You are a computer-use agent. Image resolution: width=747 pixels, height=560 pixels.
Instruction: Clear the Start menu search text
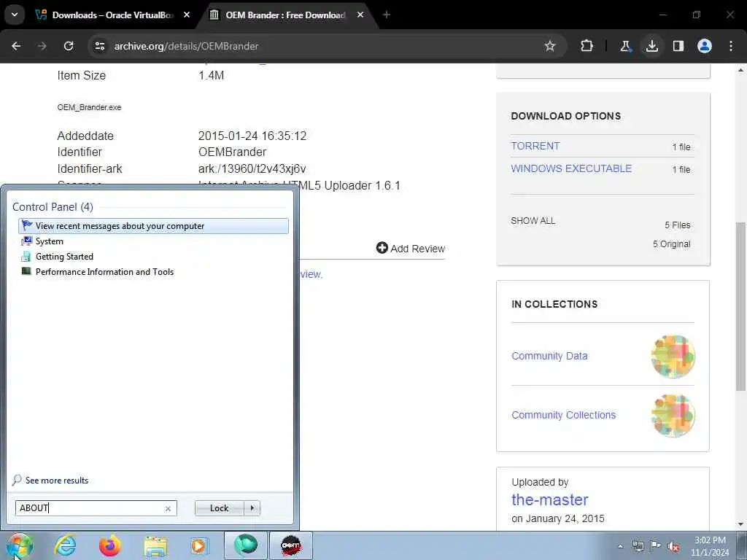tap(168, 508)
